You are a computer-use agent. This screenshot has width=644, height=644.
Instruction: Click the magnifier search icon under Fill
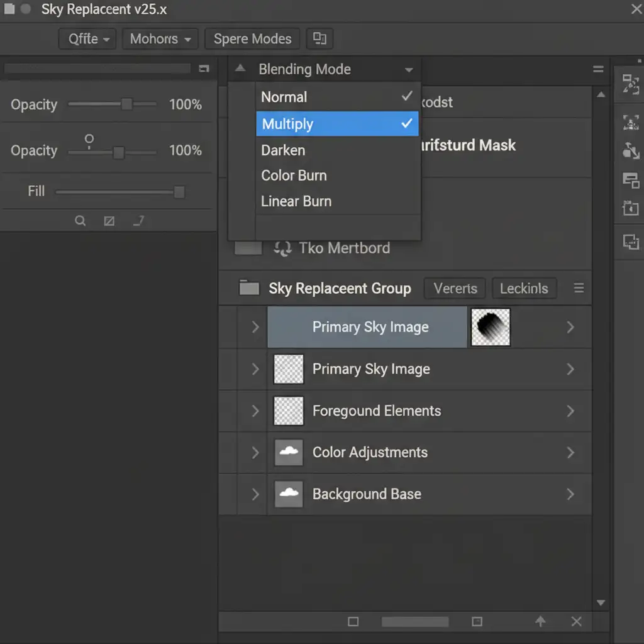tap(80, 221)
